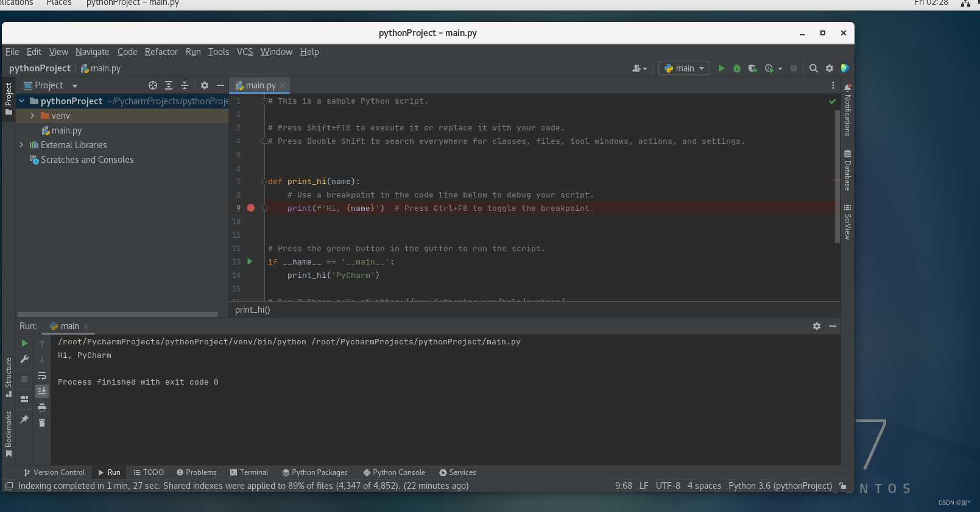Open the Python Packages tool window

coord(315,472)
